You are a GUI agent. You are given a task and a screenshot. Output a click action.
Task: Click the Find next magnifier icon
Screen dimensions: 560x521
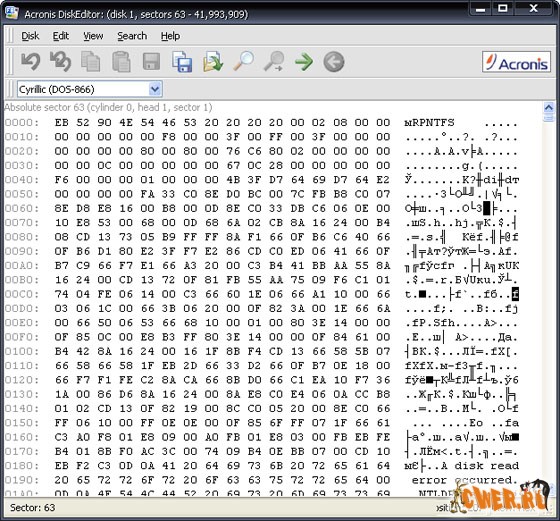274,61
